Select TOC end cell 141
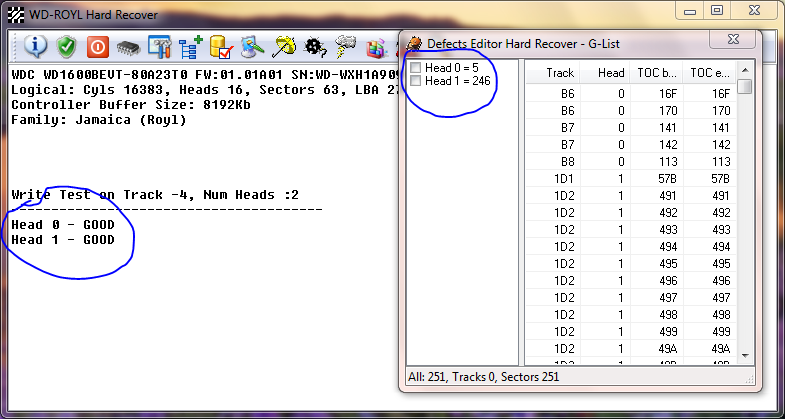 [x=709, y=127]
